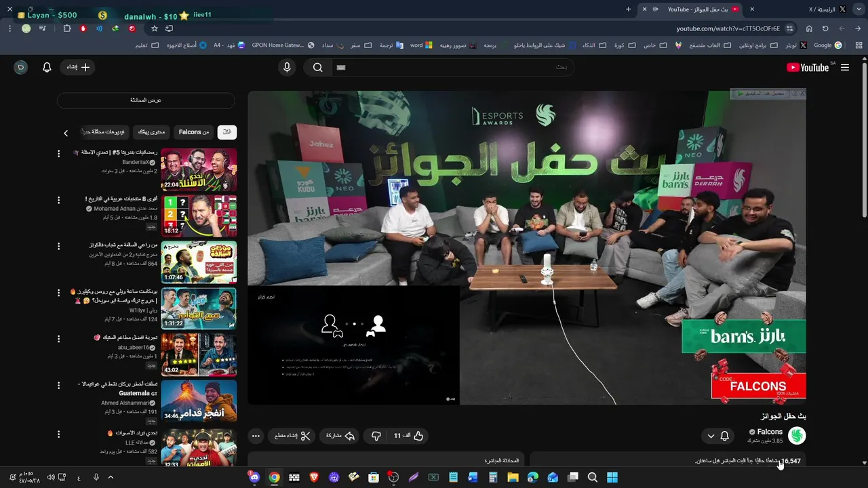Click the main video player
The height and width of the screenshot is (488, 868).
click(527, 247)
